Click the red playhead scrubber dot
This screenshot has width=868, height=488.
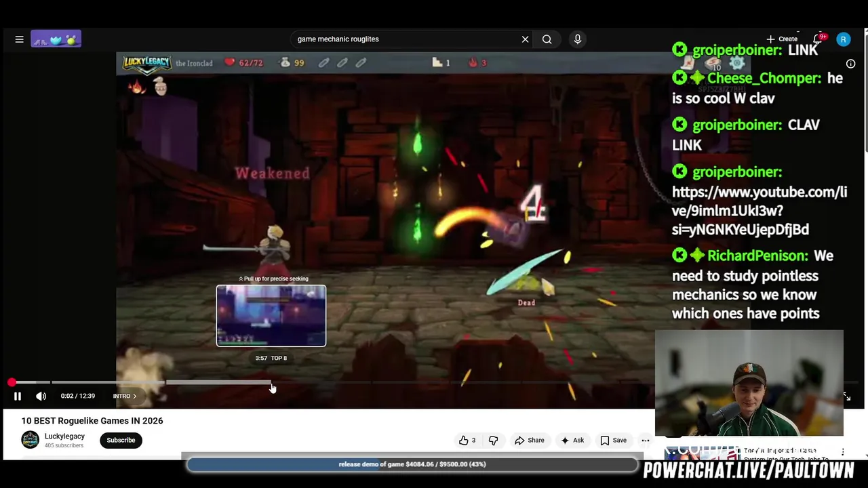[x=12, y=382]
